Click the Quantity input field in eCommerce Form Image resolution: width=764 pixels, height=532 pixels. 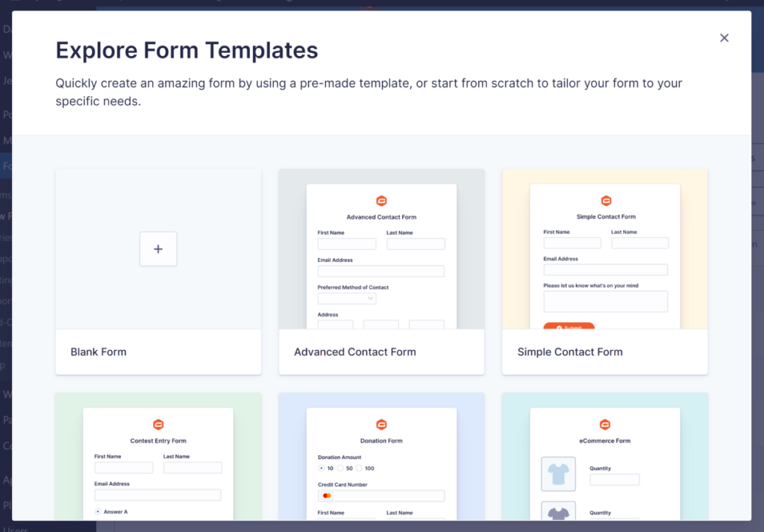coord(614,479)
